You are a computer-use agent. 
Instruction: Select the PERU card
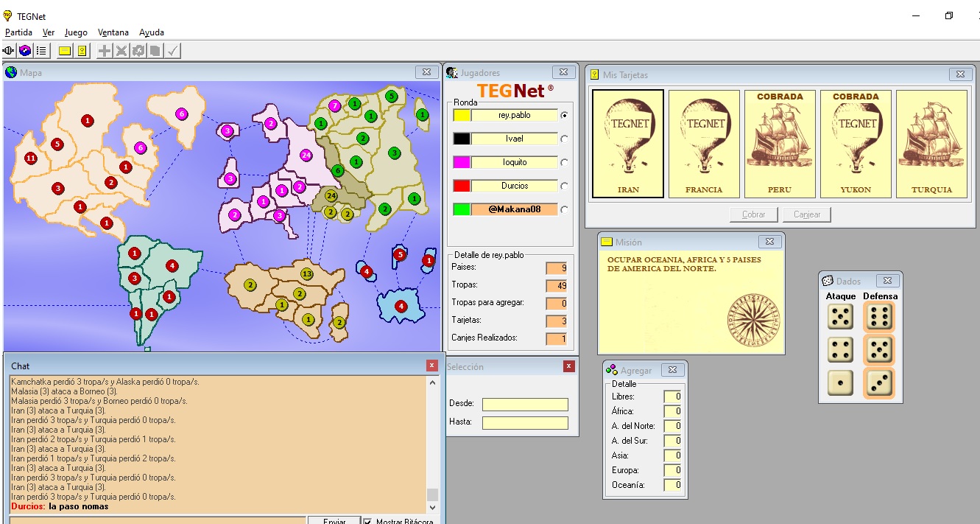click(x=780, y=144)
